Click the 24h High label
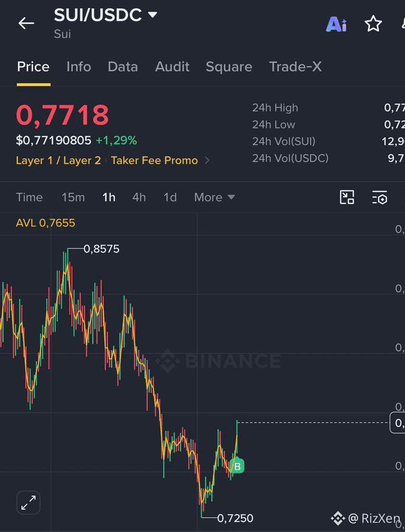The image size is (405, 532). tap(275, 108)
